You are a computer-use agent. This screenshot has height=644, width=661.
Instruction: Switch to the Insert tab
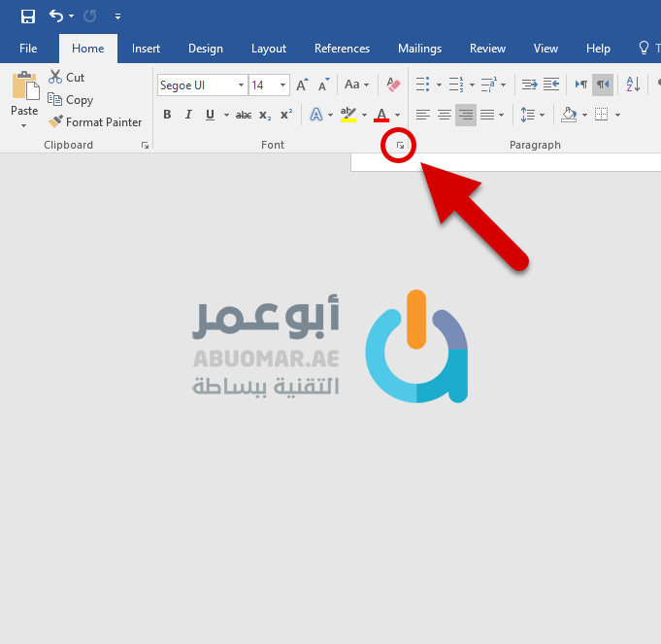pyautogui.click(x=146, y=49)
